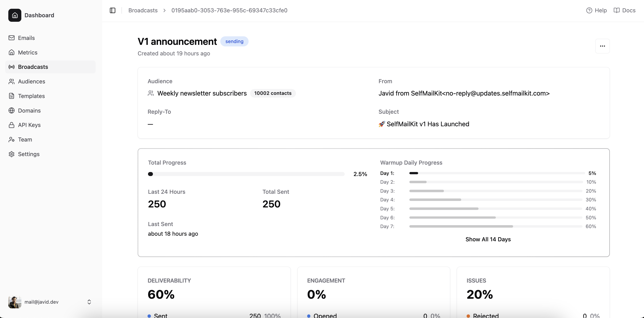Click the ISSUES 20% figure
The width and height of the screenshot is (644, 318).
(480, 294)
